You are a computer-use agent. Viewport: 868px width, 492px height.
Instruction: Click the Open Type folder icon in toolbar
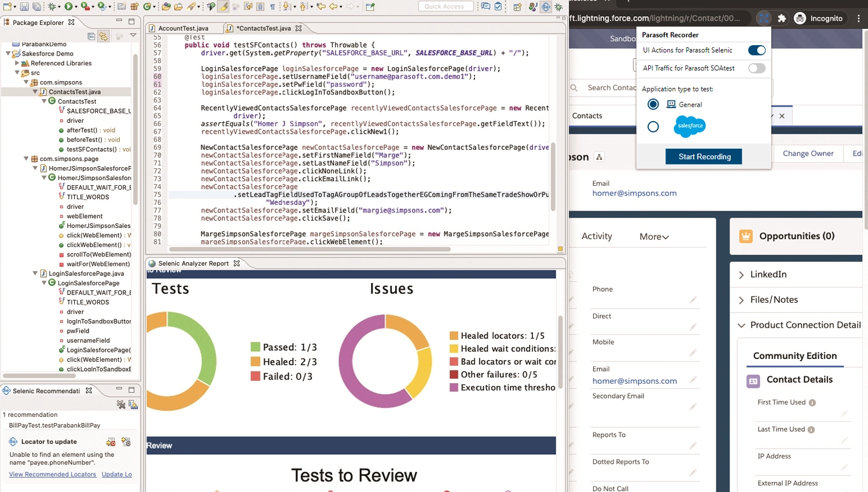click(166, 7)
